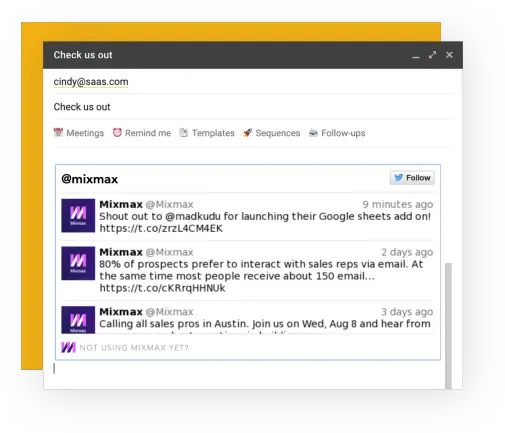Click the compose window vertical scrollbar
Screen dimensions: 505x433
[449, 326]
